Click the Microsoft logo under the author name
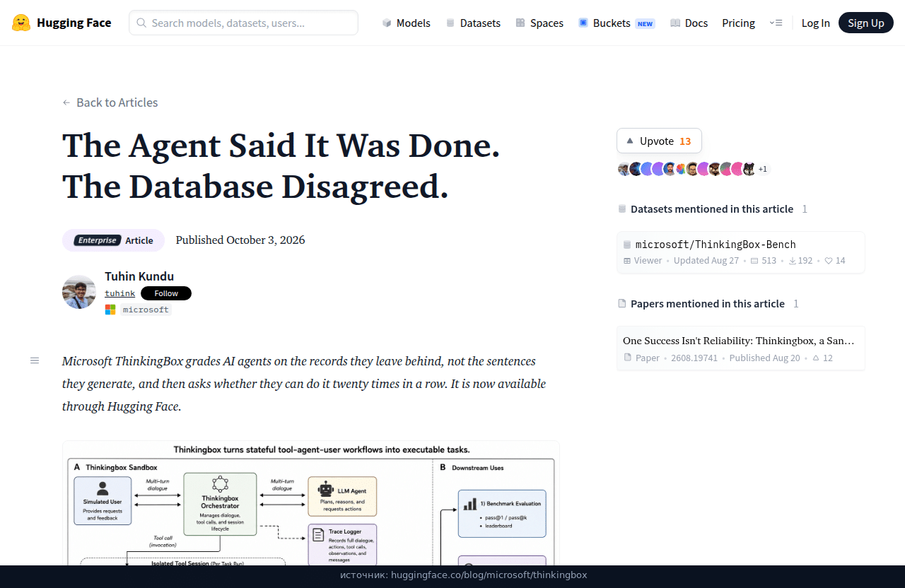Screen dimensions: 905x588 click(x=110, y=310)
